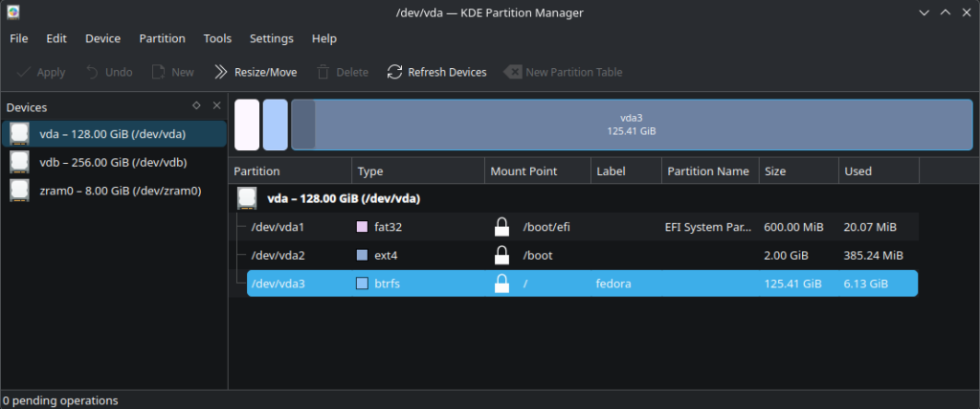Click the lock icon beside /boot/efi

click(501, 226)
